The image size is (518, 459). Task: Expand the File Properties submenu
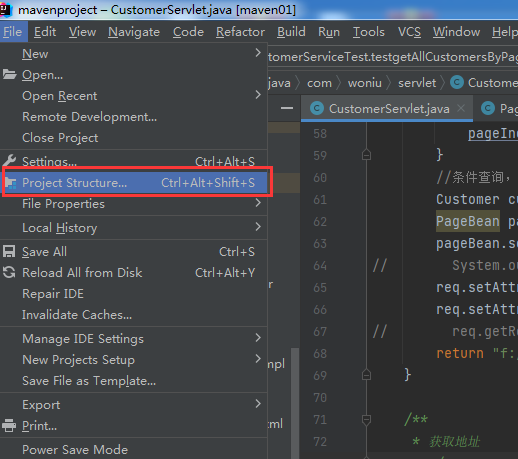134,203
